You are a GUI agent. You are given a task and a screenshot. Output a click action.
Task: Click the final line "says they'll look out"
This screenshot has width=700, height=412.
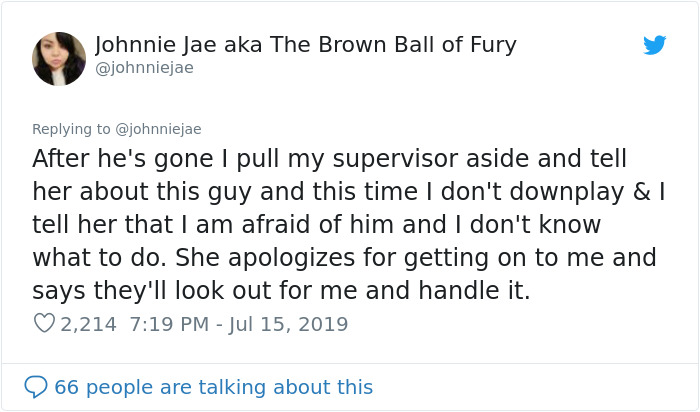(281, 291)
